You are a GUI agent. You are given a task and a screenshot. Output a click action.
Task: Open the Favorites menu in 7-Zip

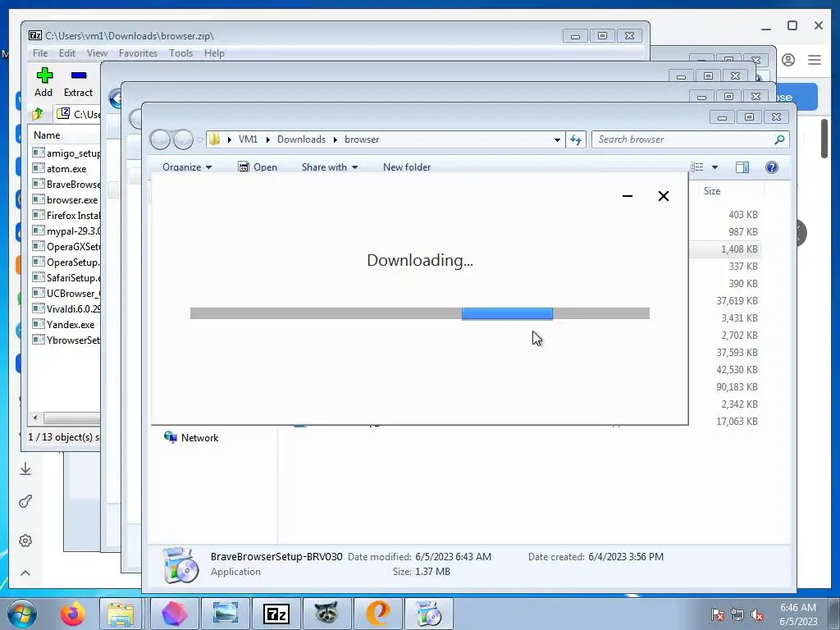click(138, 53)
